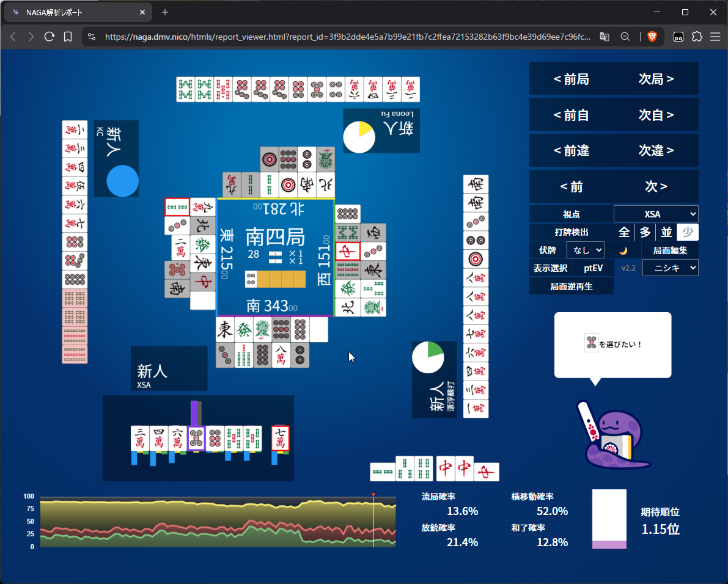Click the zoom magnifier icon in address bar
The width and height of the screenshot is (728, 584).
625,37
